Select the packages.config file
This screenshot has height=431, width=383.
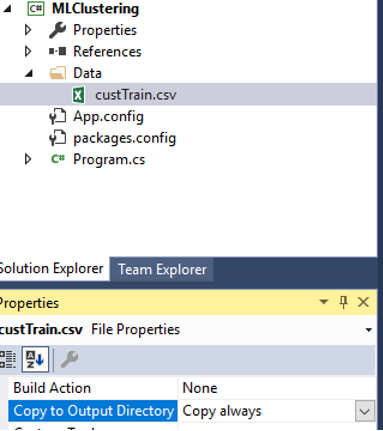(x=124, y=138)
